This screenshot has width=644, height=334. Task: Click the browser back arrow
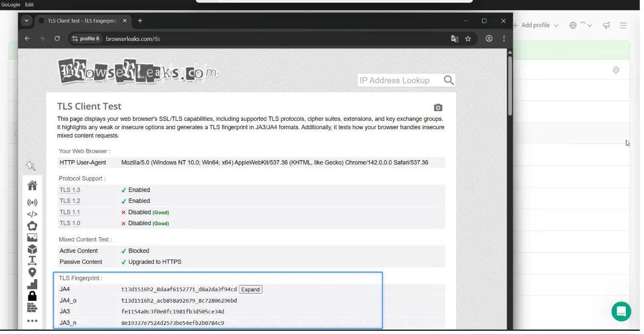click(27, 39)
